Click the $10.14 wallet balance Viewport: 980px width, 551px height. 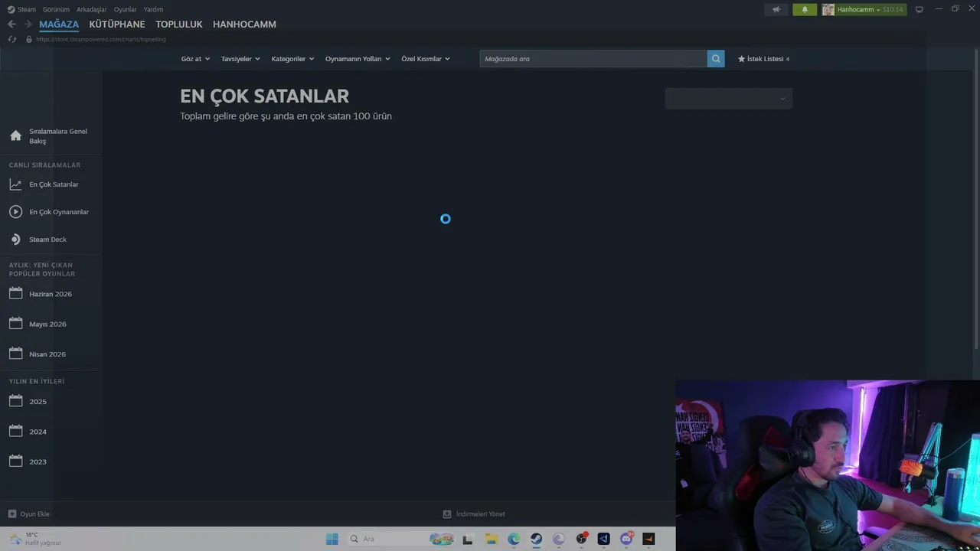(x=893, y=10)
